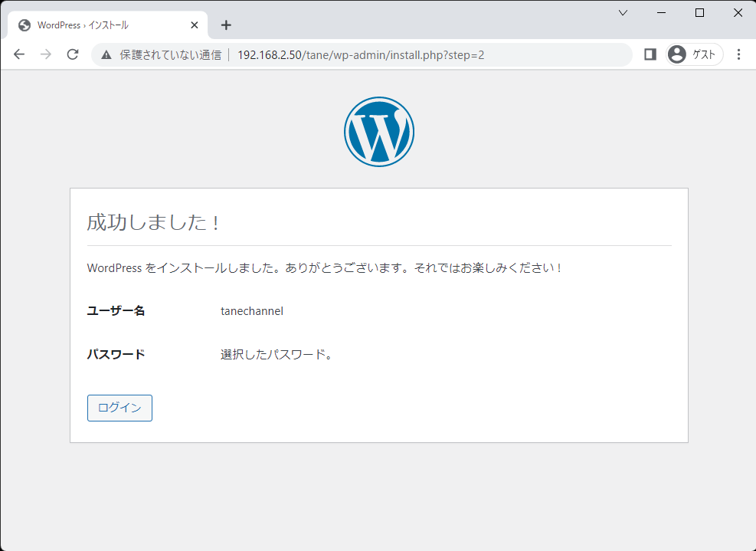
Task: Click the 成功しました！ heading
Action: tap(153, 222)
